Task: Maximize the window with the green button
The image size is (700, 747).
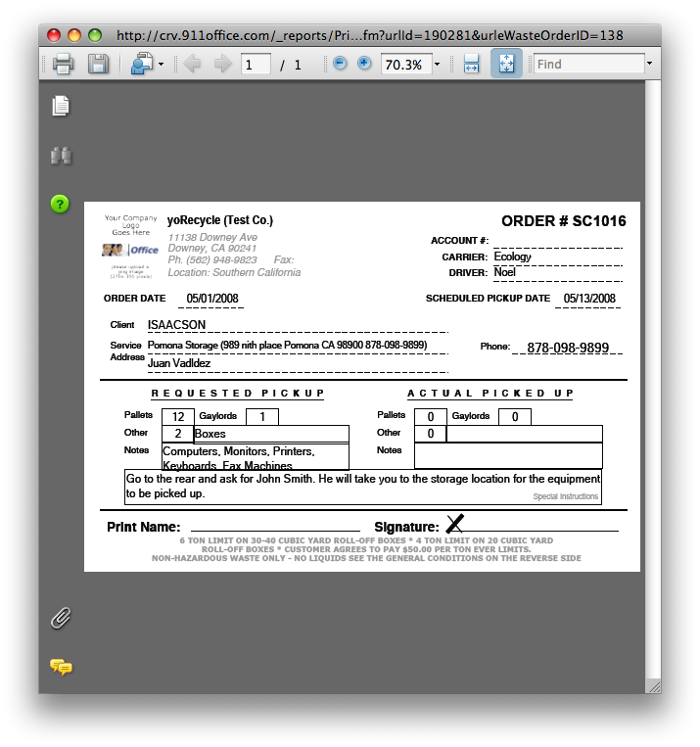Action: pos(95,35)
